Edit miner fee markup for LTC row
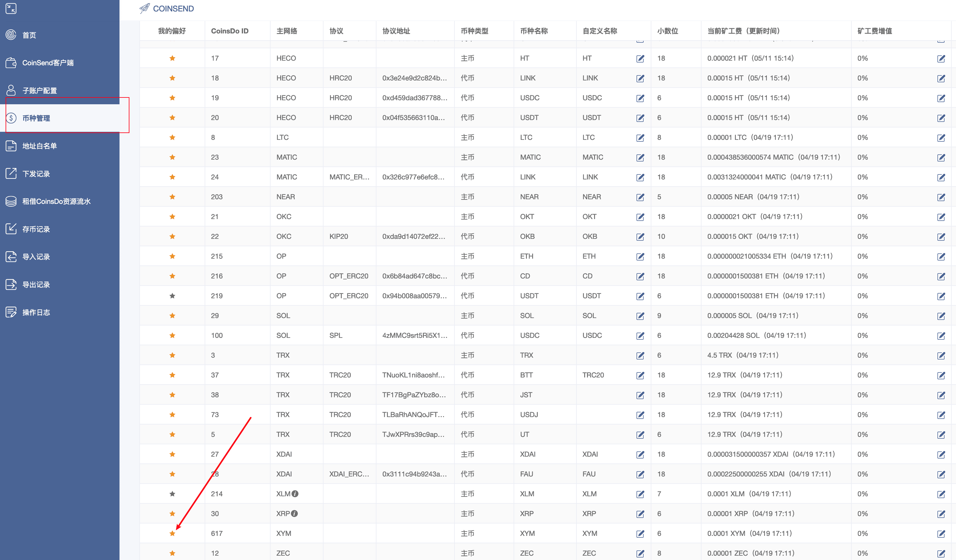The image size is (956, 560). pos(941,138)
